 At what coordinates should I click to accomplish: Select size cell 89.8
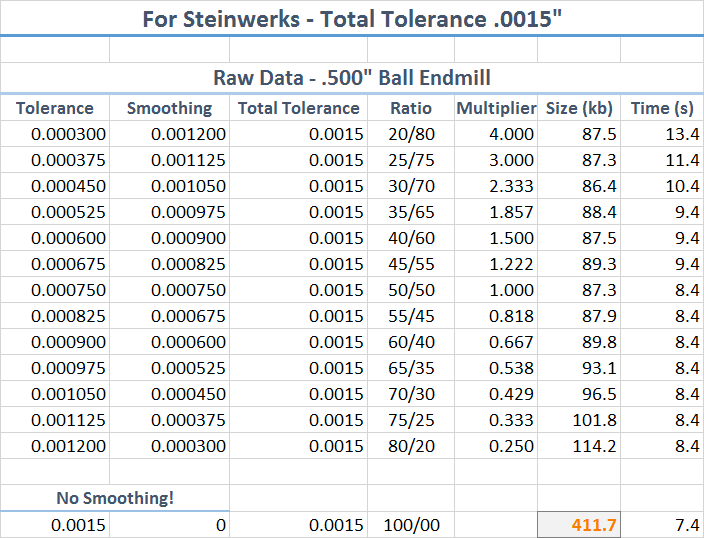point(579,342)
